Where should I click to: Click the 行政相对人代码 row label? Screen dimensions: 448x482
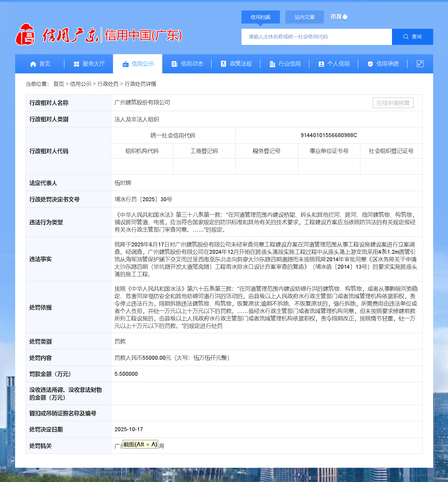[49, 151]
